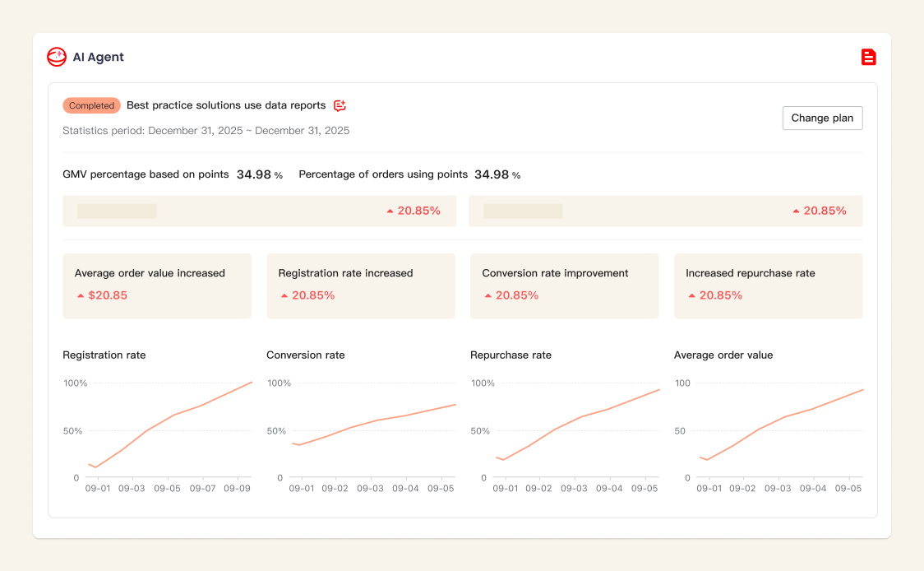Click the up arrow in Registration rate increased card
The width and height of the screenshot is (924, 571).
(x=284, y=295)
